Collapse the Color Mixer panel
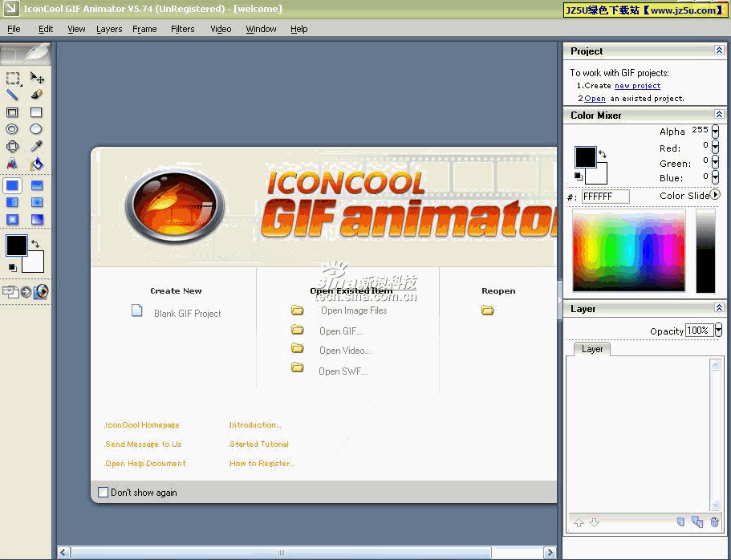The width and height of the screenshot is (731, 560). pos(719,114)
